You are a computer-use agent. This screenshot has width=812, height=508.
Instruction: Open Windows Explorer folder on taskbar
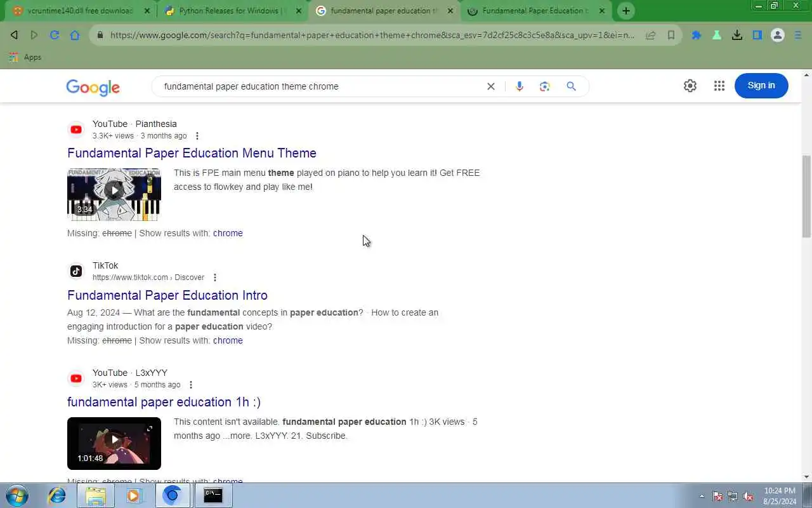96,495
